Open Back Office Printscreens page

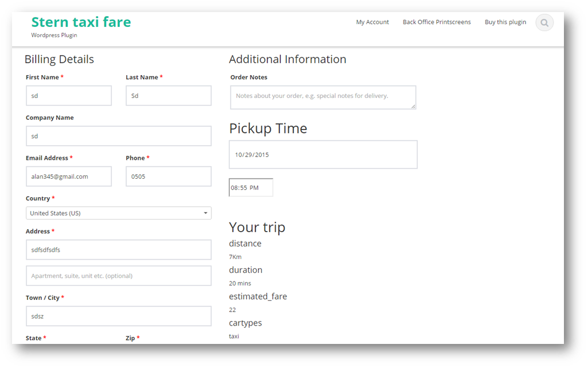pos(436,22)
